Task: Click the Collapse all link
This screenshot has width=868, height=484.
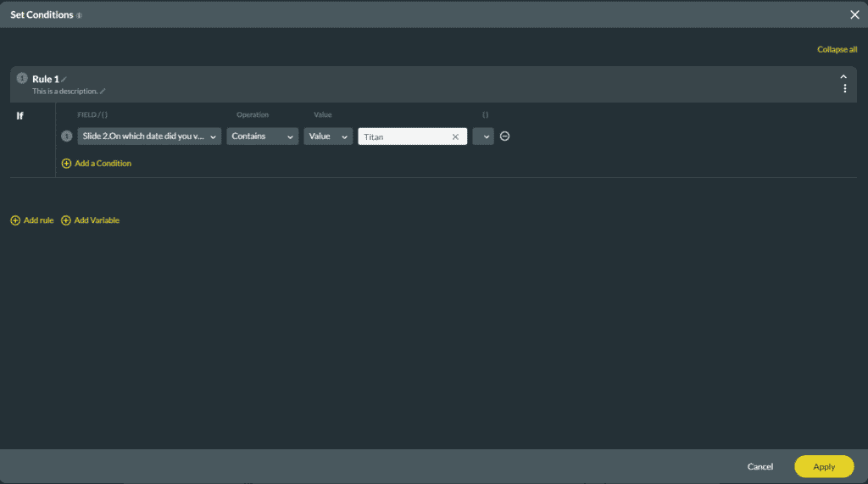Action: click(x=837, y=49)
